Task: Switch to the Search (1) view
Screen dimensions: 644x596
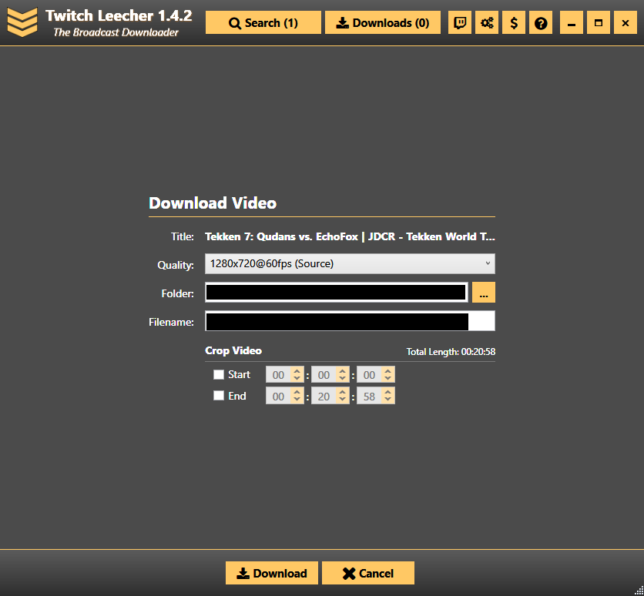Action: [x=263, y=22]
